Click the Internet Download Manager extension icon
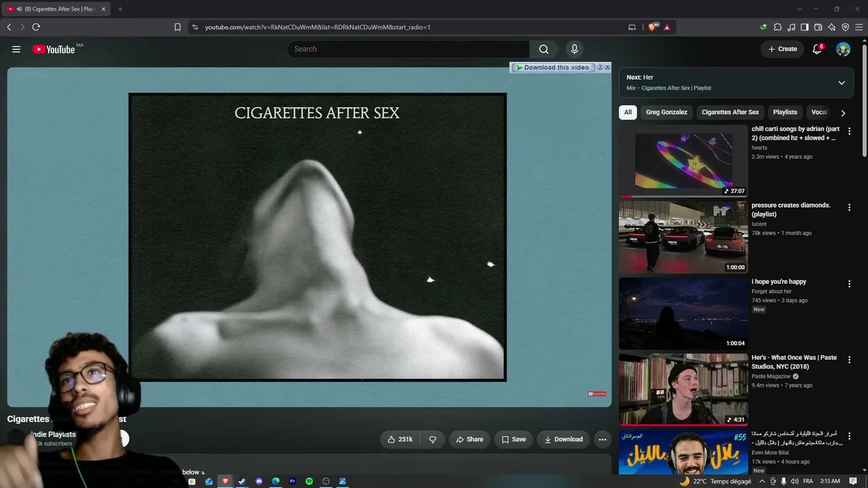 tap(764, 27)
